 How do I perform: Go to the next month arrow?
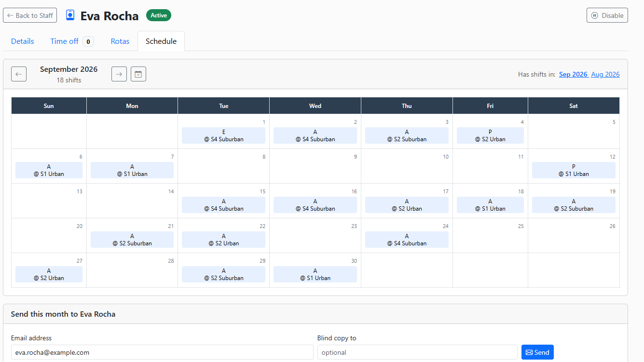tap(119, 74)
